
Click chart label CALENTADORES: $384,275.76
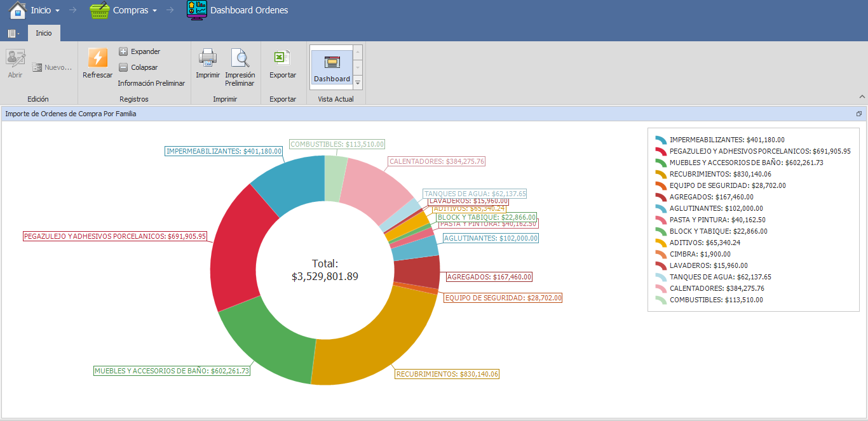(437, 161)
